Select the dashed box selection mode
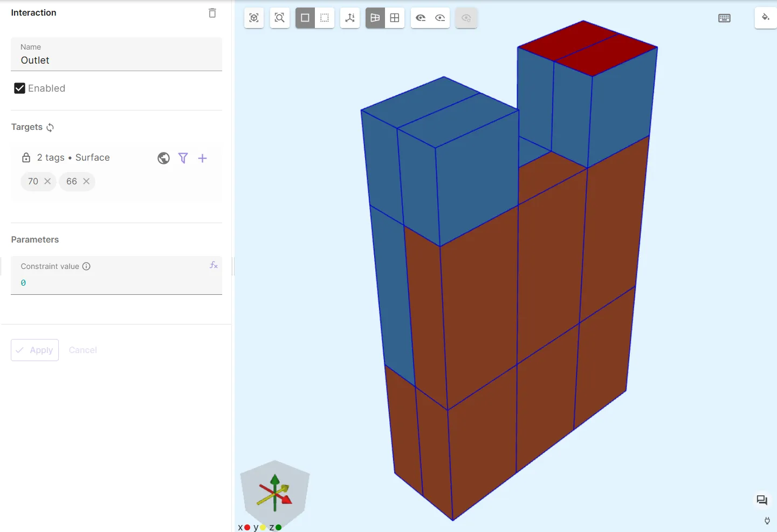The height and width of the screenshot is (532, 777). click(325, 18)
